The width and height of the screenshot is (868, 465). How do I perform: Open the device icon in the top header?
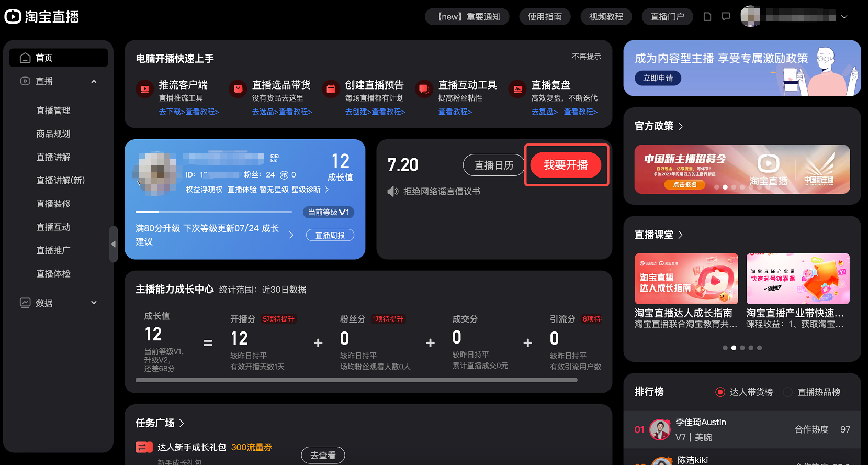point(707,17)
